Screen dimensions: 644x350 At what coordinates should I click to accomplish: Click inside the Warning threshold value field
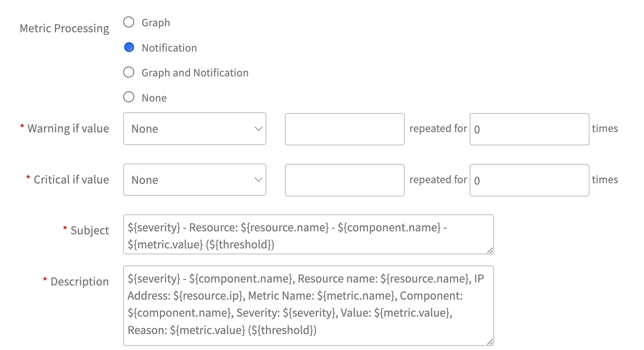(344, 129)
